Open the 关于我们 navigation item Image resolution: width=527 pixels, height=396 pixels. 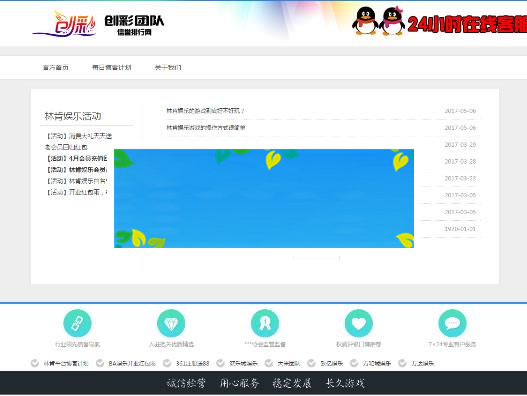(168, 68)
